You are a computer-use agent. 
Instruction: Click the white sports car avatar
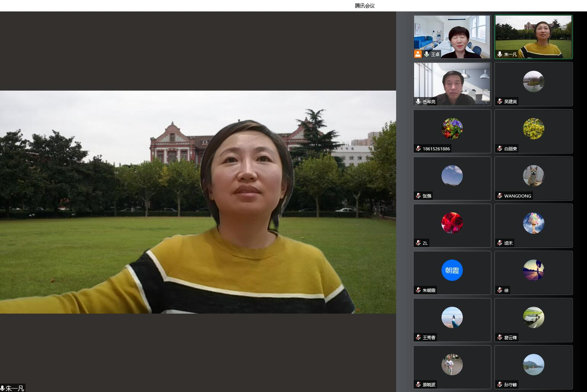[x=533, y=317]
